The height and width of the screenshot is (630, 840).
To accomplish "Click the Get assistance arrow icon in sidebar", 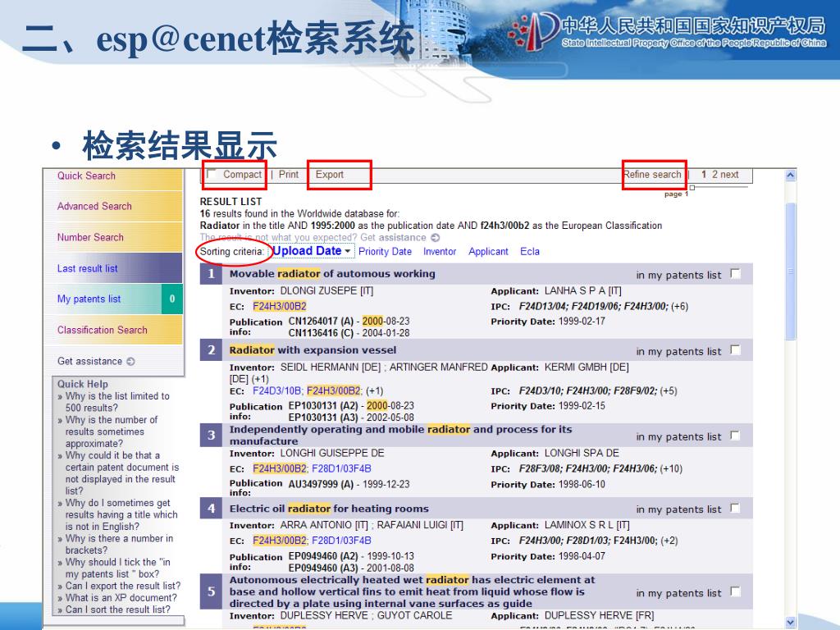I will coord(130,362).
